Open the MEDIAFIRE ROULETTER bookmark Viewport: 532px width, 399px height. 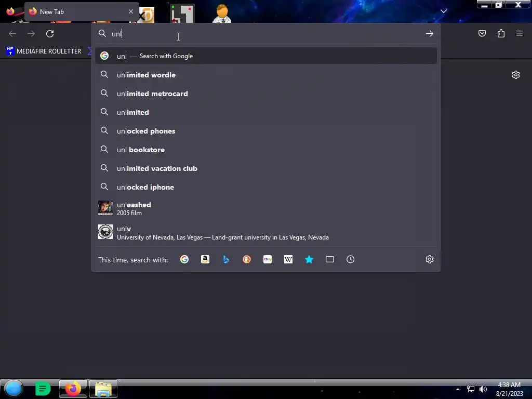coord(44,51)
